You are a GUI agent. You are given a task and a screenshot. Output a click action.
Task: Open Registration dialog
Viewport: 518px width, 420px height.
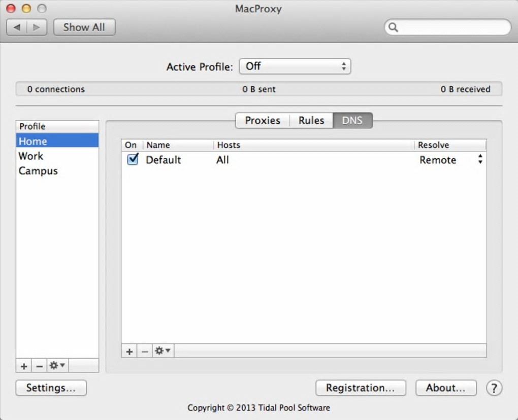pos(361,388)
